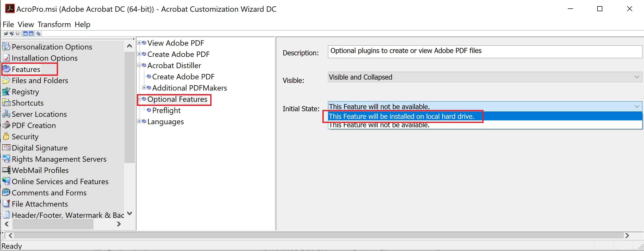Image resolution: width=644 pixels, height=251 pixels.
Task: Open Comments and Forms section
Action: (x=49, y=193)
